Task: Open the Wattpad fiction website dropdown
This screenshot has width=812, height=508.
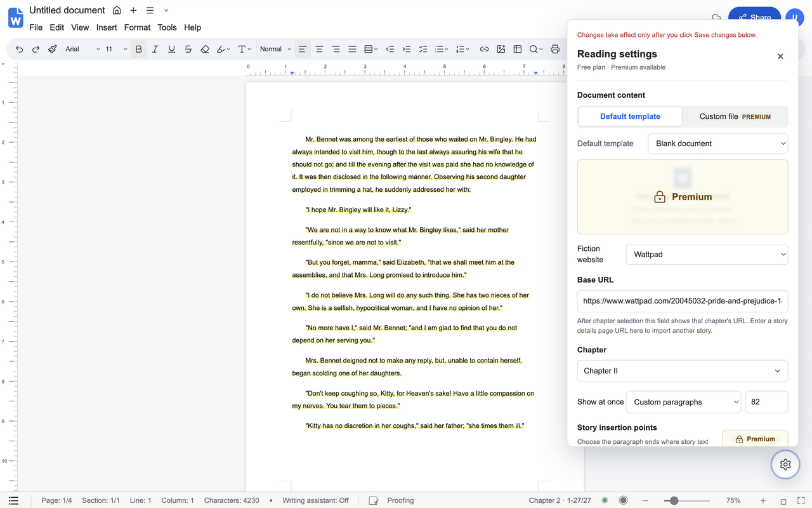Action: 707,254
